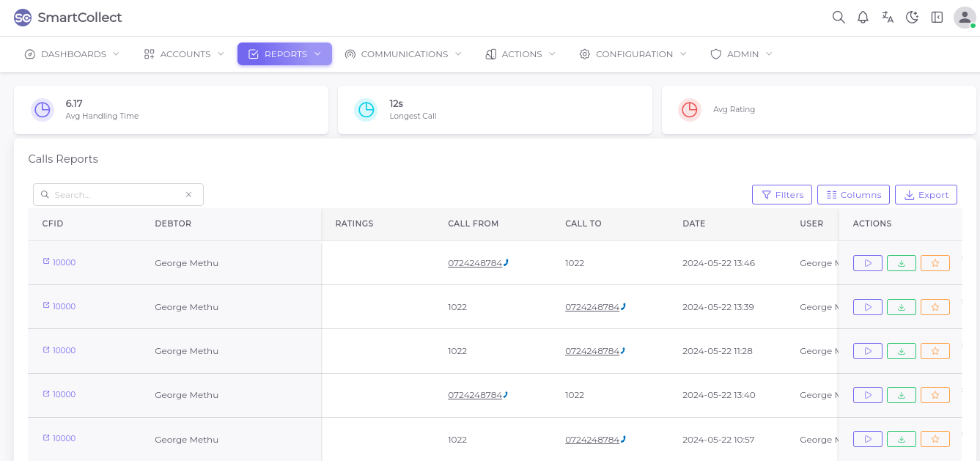Open the Configuration dropdown menu

633,54
